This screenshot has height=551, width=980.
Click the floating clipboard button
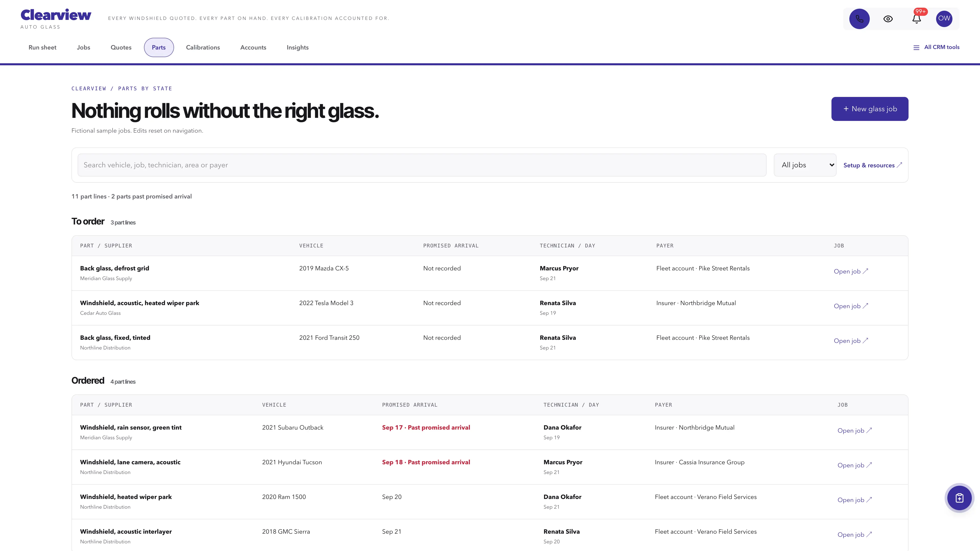tap(959, 498)
